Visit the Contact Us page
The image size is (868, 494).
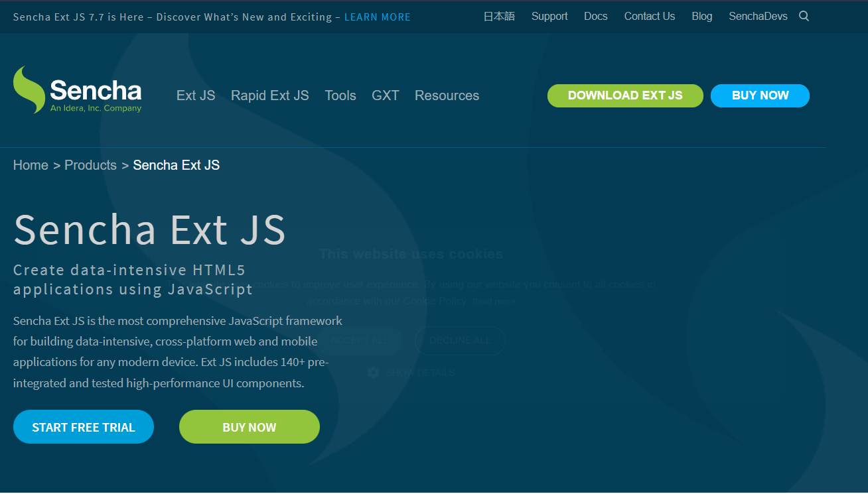(x=650, y=17)
